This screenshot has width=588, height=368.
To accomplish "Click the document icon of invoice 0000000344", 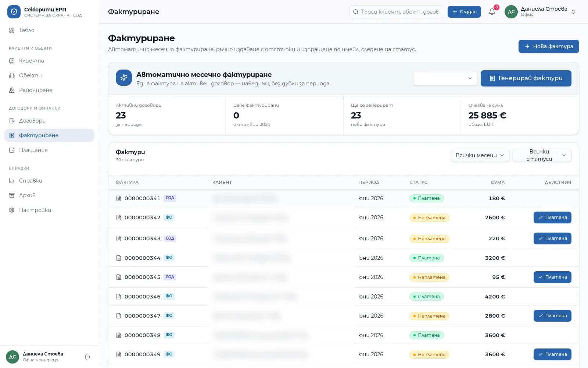I will coord(119,258).
